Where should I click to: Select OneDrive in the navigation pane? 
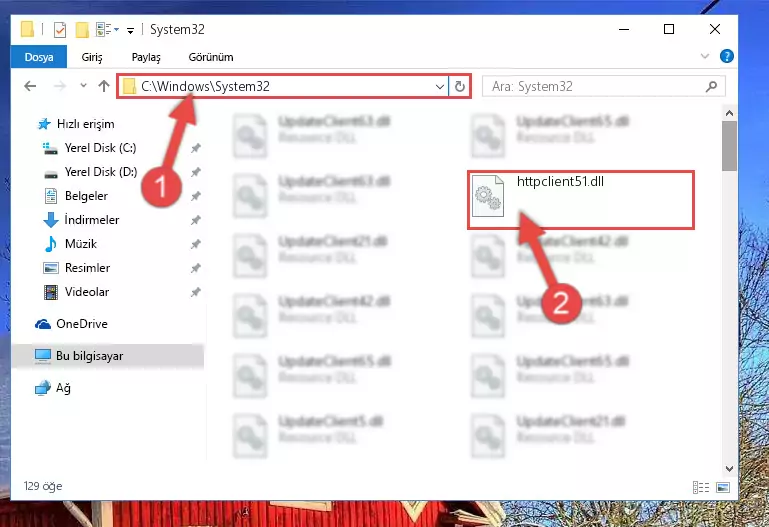coord(81,324)
